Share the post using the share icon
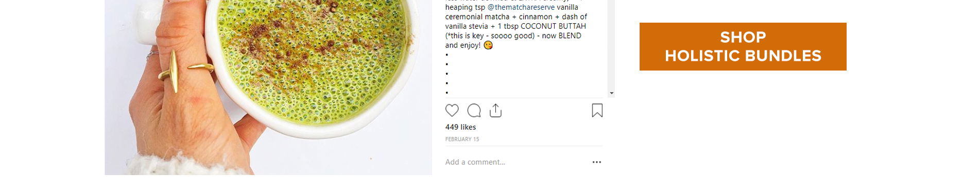The image size is (980, 190). [495, 110]
